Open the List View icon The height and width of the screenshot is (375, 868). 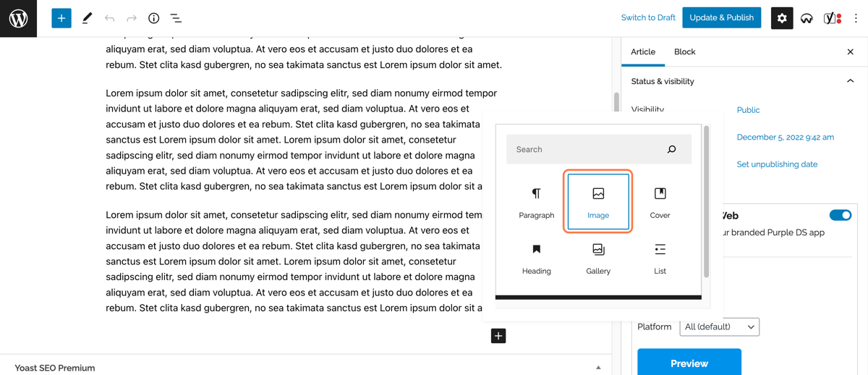(176, 18)
